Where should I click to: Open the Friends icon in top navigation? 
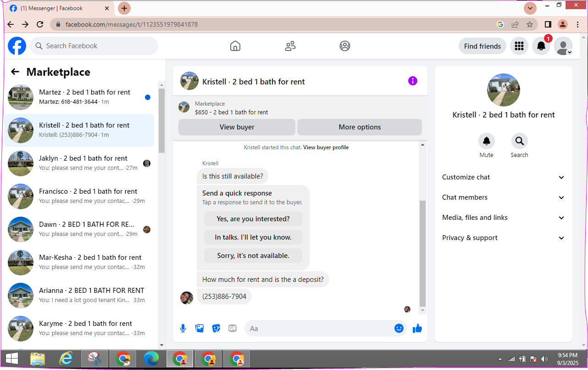[x=290, y=46]
